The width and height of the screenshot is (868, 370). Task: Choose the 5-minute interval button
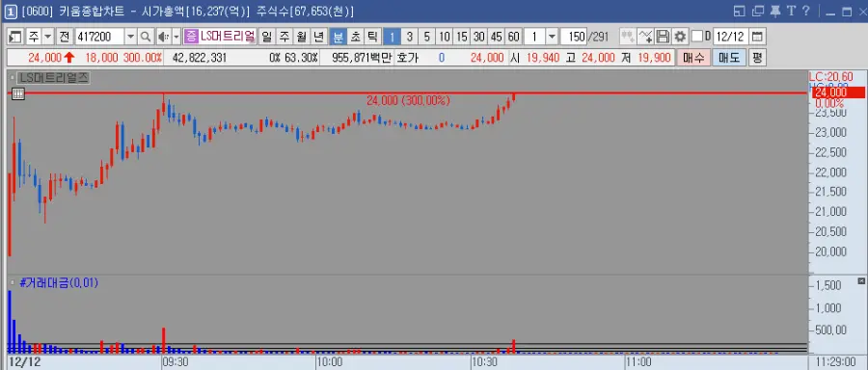pos(426,37)
